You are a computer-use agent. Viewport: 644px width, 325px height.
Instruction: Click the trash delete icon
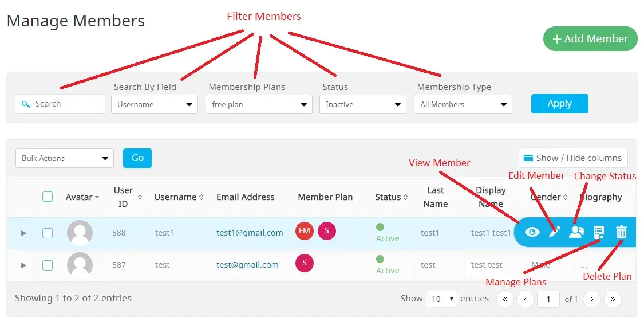point(621,232)
